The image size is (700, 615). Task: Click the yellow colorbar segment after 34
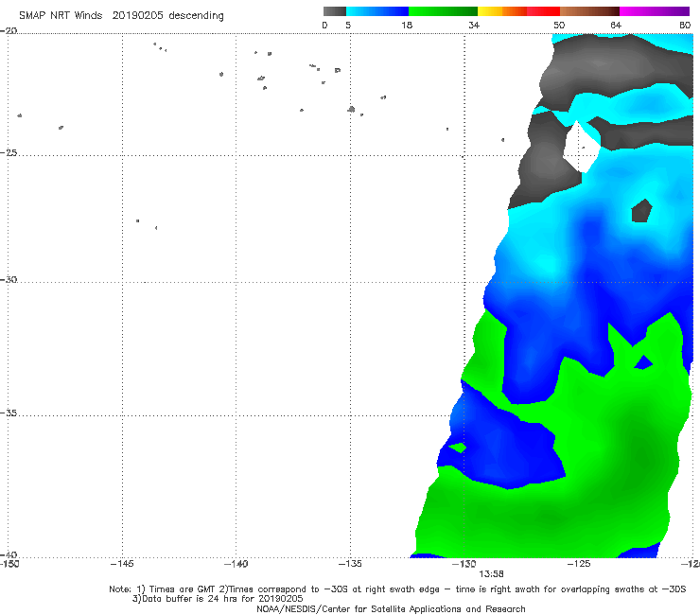tap(490, 11)
